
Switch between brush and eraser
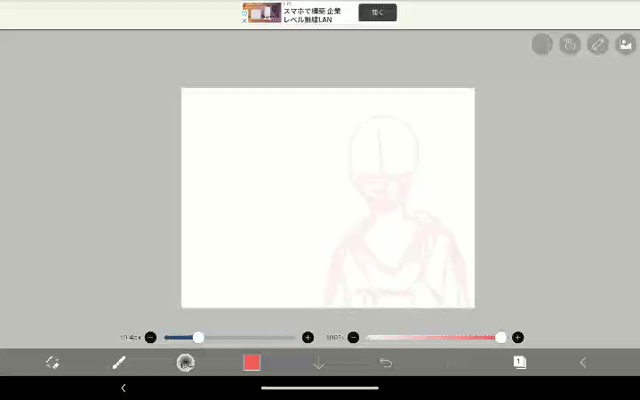click(x=53, y=362)
